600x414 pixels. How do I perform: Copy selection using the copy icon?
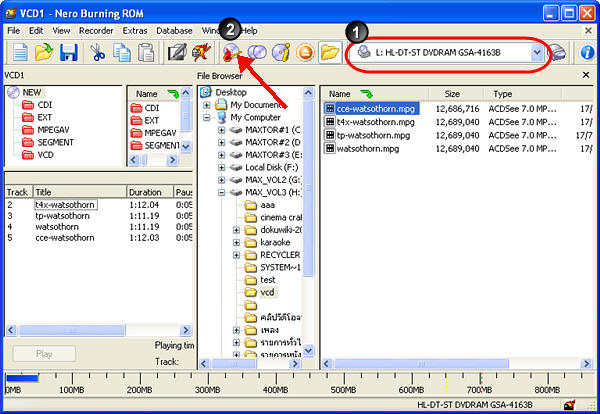click(x=122, y=52)
